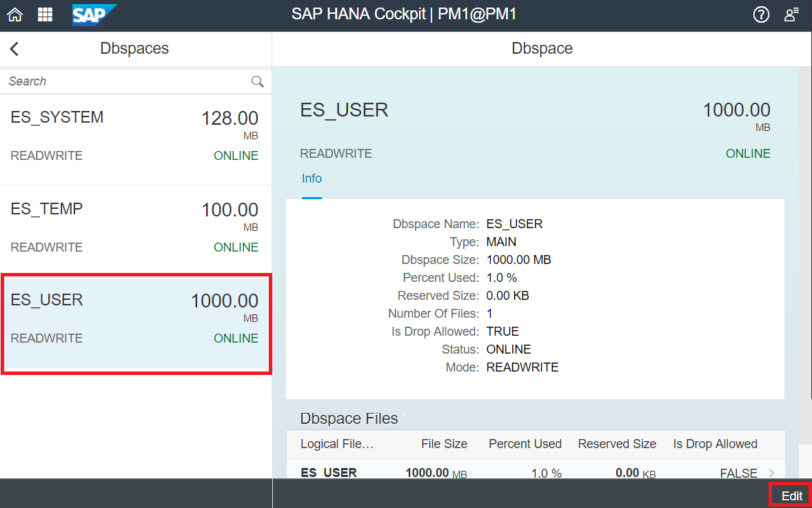Switch to the Info tab
Image resolution: width=812 pixels, height=508 pixels.
coord(312,179)
